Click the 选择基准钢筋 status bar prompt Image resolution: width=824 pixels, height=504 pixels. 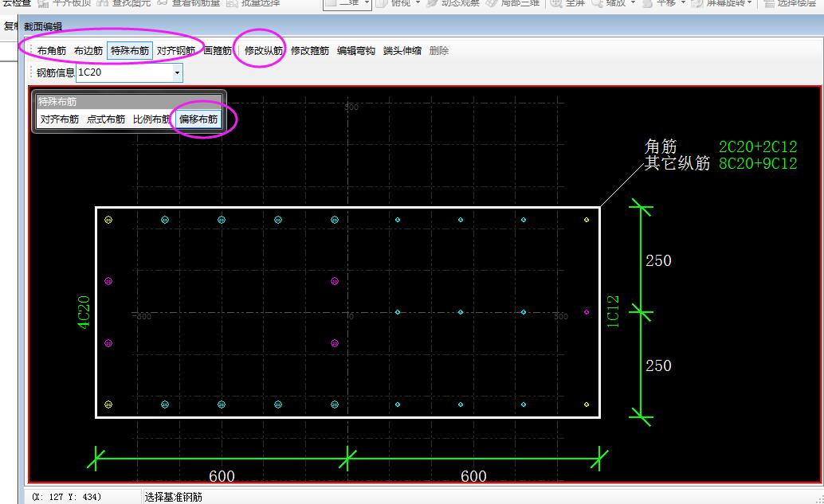click(174, 497)
